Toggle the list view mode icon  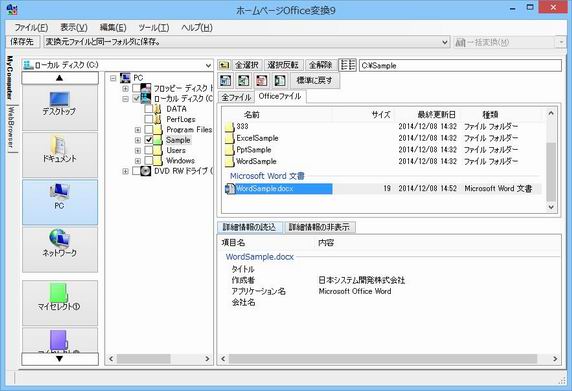click(x=347, y=65)
